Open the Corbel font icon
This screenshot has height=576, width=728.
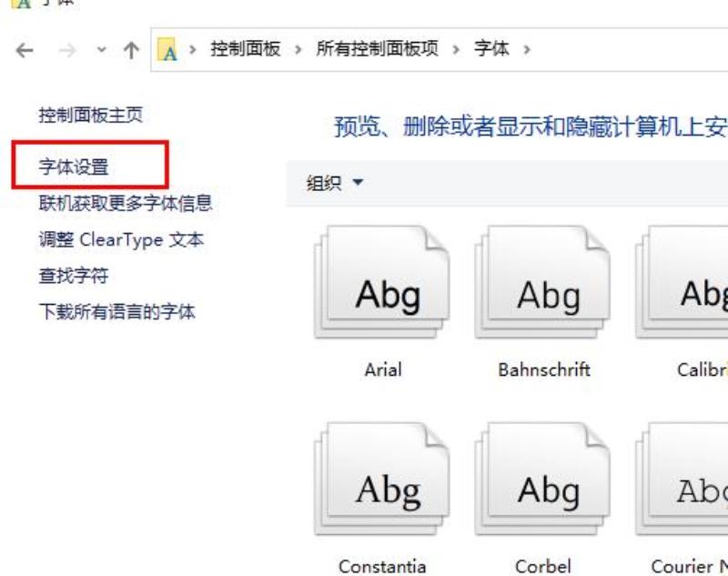(x=542, y=479)
